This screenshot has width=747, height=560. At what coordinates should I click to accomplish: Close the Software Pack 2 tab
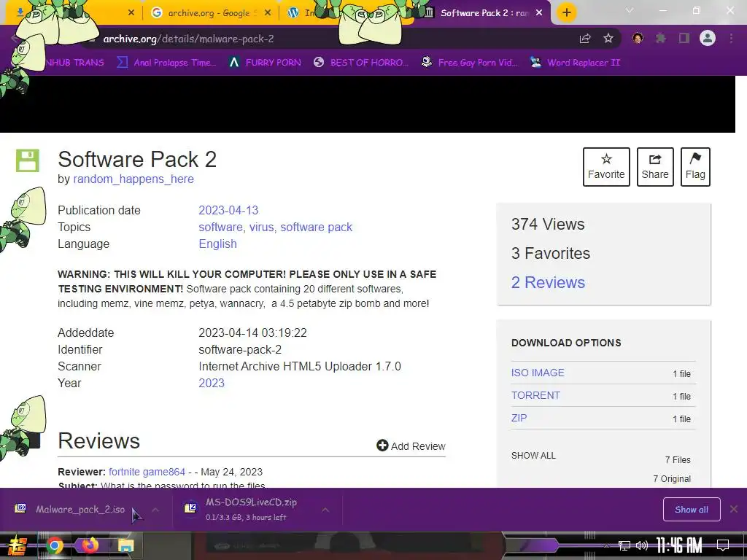[x=539, y=13]
